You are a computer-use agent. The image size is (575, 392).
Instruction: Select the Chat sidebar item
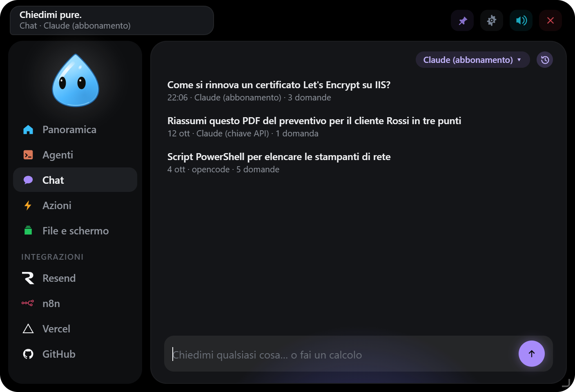pos(75,180)
